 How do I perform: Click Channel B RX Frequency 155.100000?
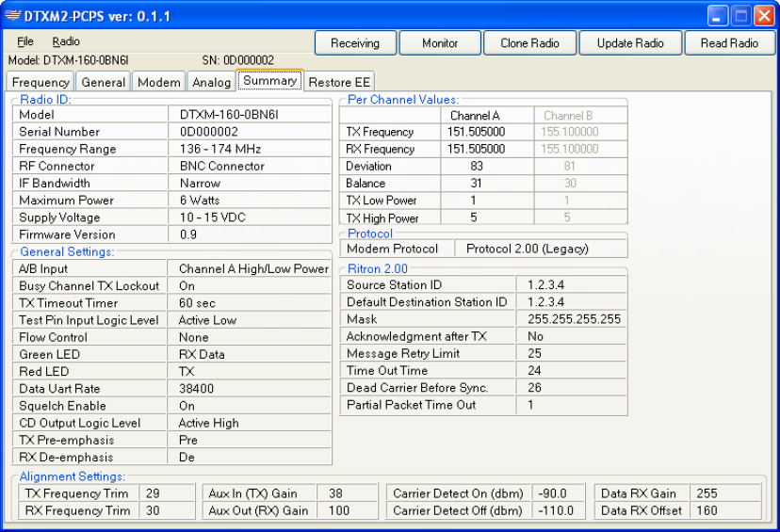(570, 149)
